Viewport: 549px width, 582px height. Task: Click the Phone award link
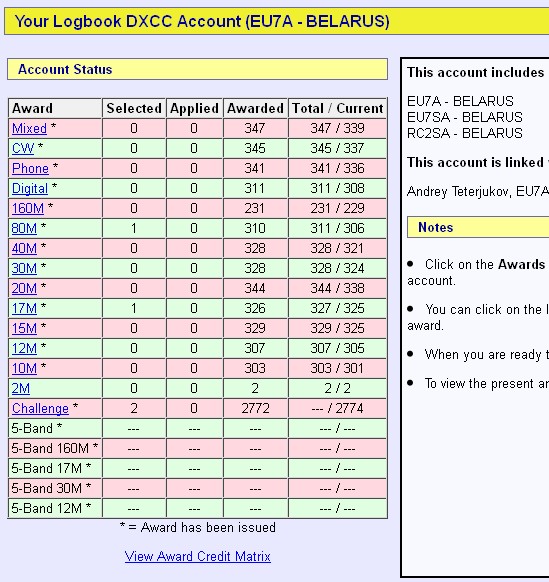30,169
